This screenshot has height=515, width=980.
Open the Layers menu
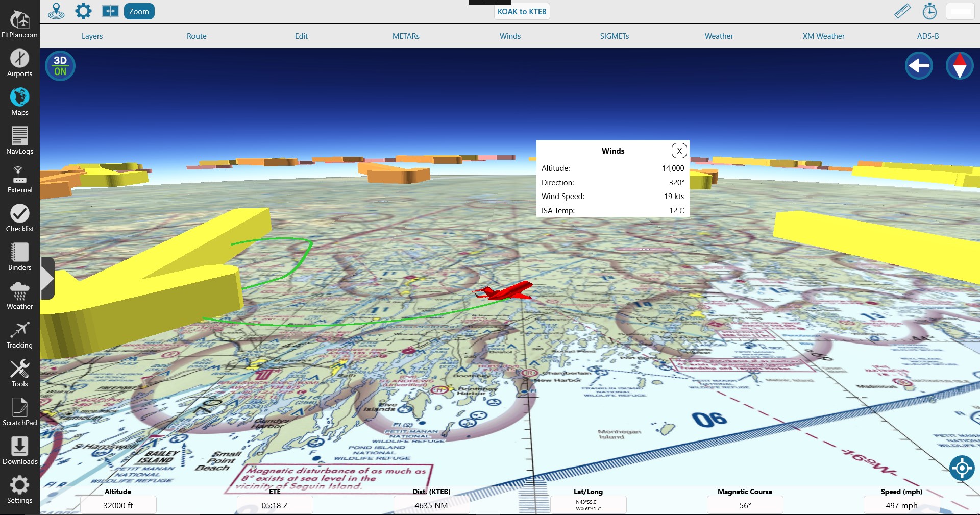[92, 36]
